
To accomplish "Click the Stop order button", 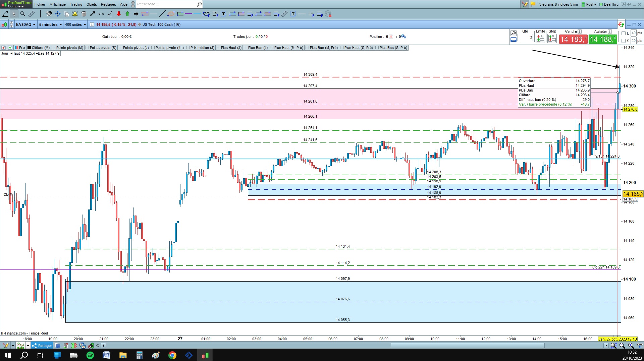I will point(552,39).
